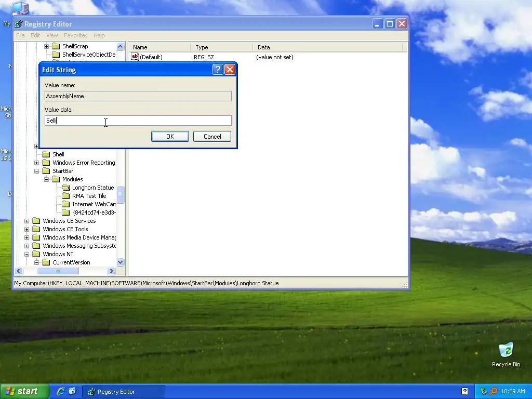Open the View menu
532x399 pixels.
tap(52, 35)
